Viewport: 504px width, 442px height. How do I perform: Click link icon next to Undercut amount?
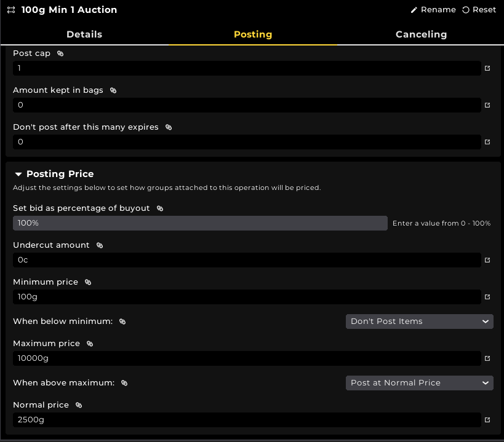pyautogui.click(x=100, y=245)
